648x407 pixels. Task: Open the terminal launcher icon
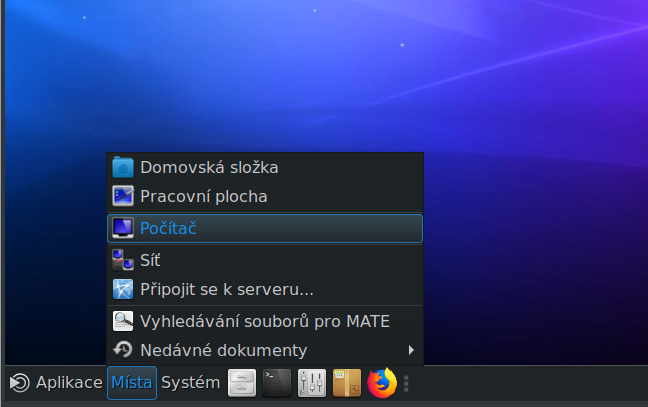click(277, 383)
